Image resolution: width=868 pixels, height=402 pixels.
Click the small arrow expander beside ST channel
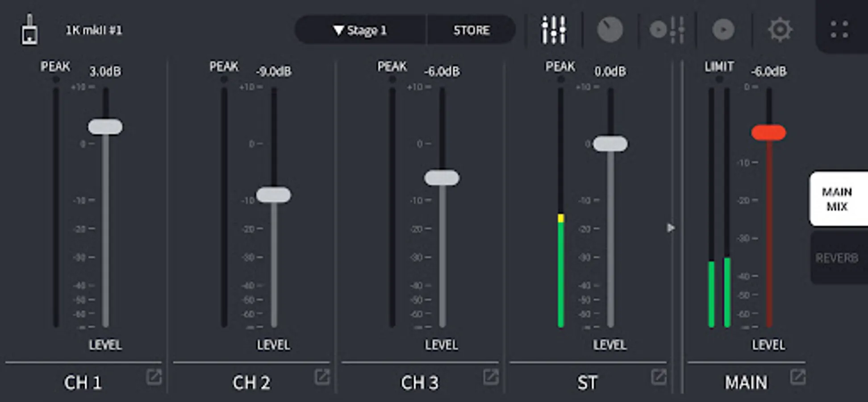(671, 228)
